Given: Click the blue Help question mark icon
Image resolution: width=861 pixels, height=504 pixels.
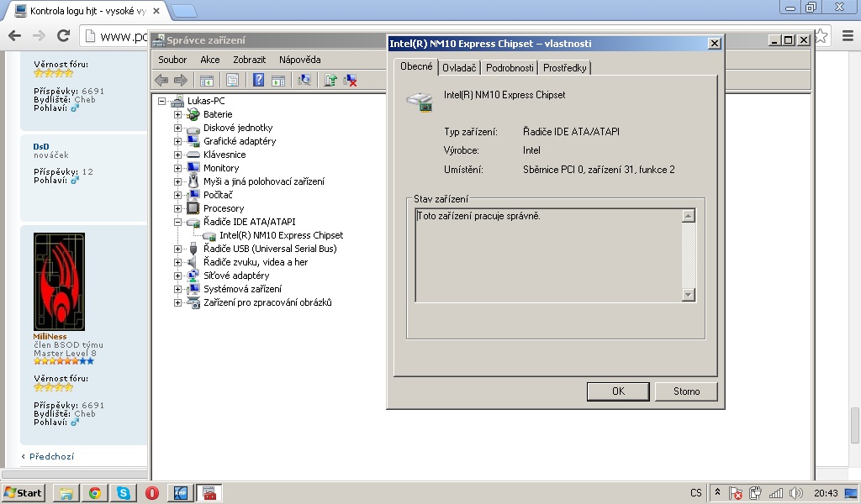Looking at the screenshot, I should (259, 80).
